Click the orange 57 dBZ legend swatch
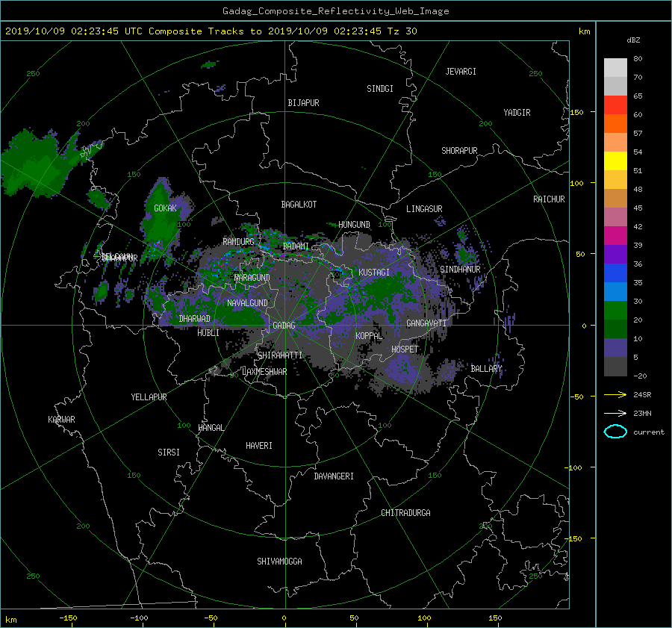The image size is (672, 628). (x=615, y=124)
